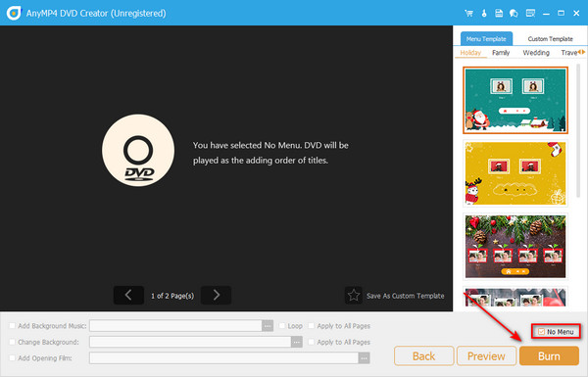This screenshot has width=588, height=377.
Task: Toggle the Loop checkbox
Action: (282, 326)
